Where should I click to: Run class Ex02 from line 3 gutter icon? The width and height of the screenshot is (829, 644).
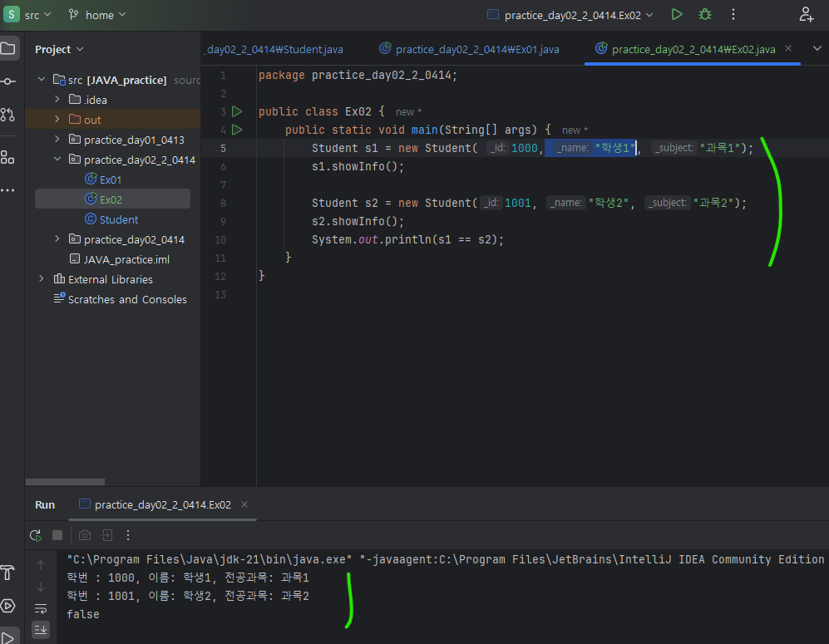237,111
